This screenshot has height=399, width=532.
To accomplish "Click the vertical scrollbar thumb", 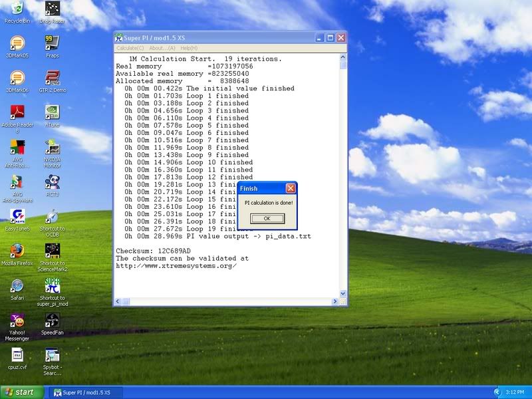I will click(x=342, y=65).
